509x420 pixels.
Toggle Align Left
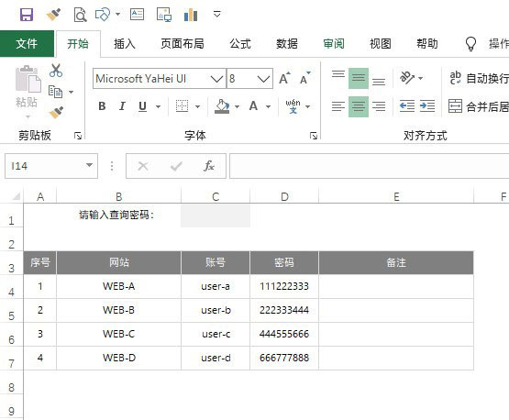click(x=338, y=106)
